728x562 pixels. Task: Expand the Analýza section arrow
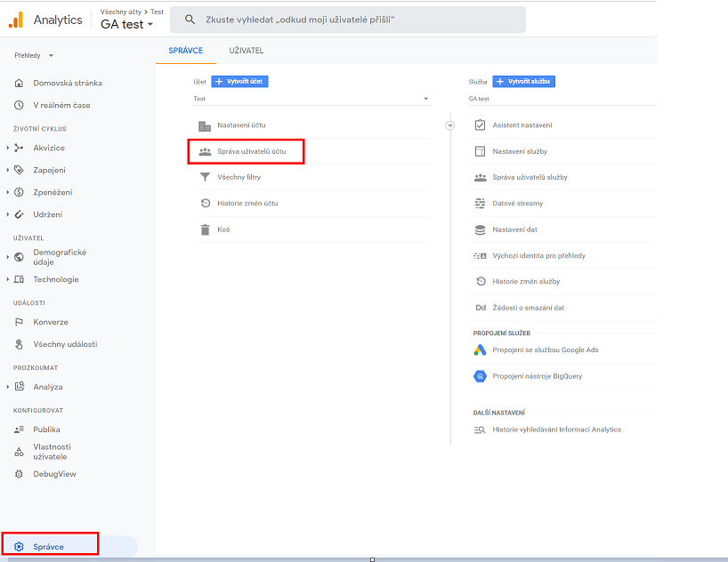coord(8,387)
